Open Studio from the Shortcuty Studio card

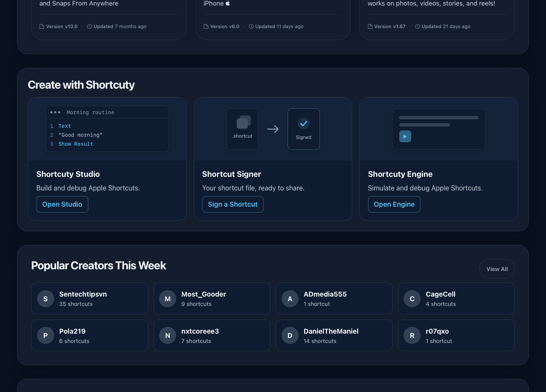(62, 204)
